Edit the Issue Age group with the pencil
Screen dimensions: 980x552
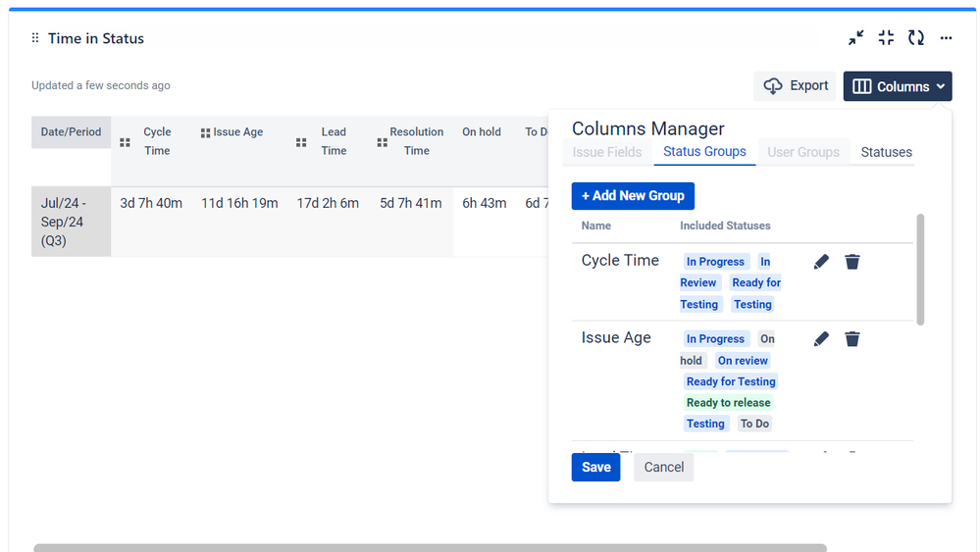[x=821, y=339]
